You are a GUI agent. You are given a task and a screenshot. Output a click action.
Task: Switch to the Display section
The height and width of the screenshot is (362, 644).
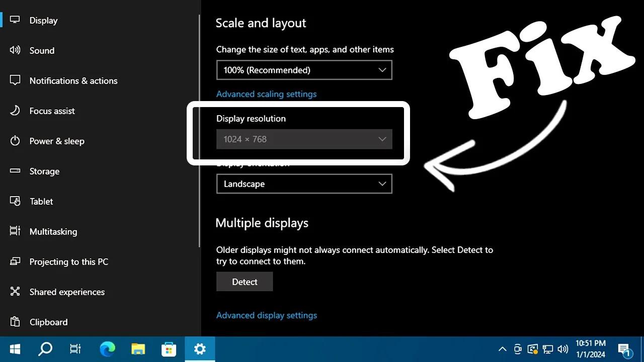pyautogui.click(x=43, y=20)
